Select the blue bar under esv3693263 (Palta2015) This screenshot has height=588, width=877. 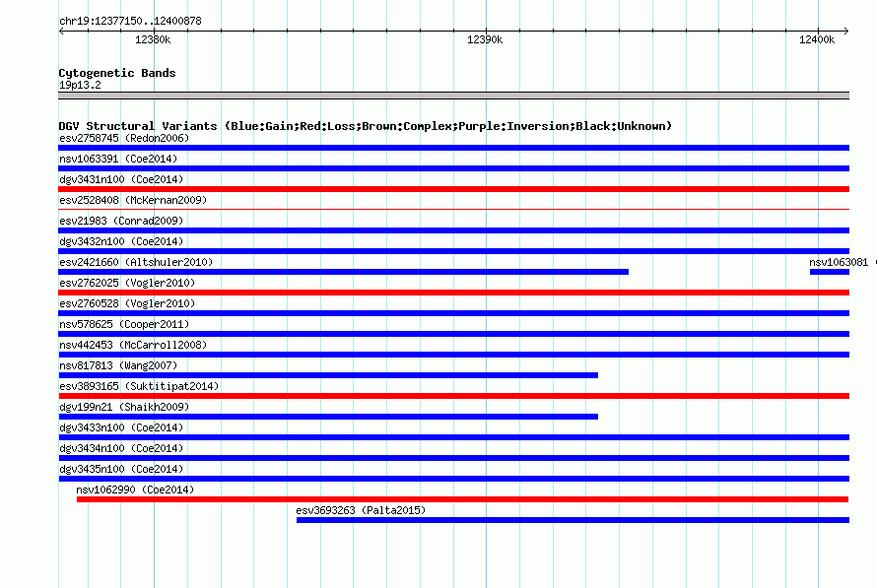pyautogui.click(x=573, y=520)
